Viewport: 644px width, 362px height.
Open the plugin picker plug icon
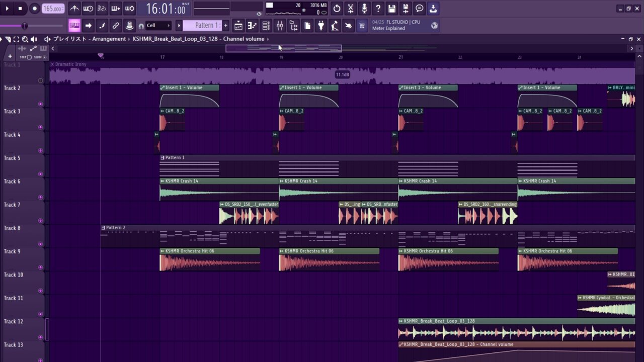320,26
